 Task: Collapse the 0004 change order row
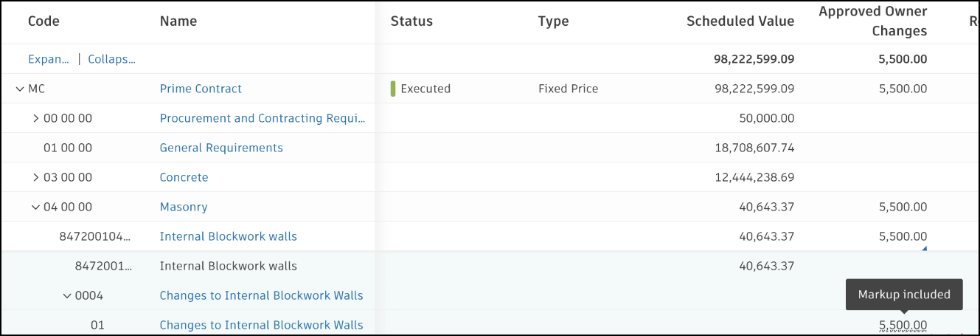(67, 295)
